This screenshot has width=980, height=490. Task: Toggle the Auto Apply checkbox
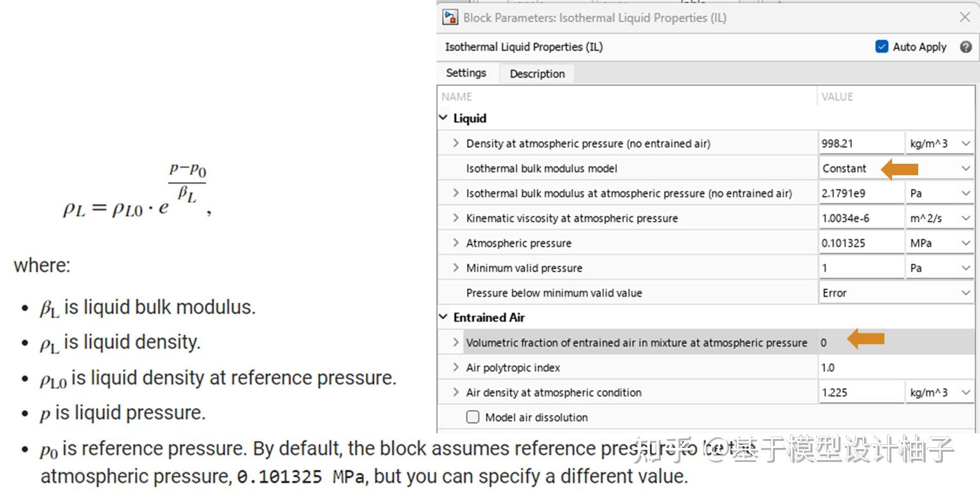tap(882, 47)
